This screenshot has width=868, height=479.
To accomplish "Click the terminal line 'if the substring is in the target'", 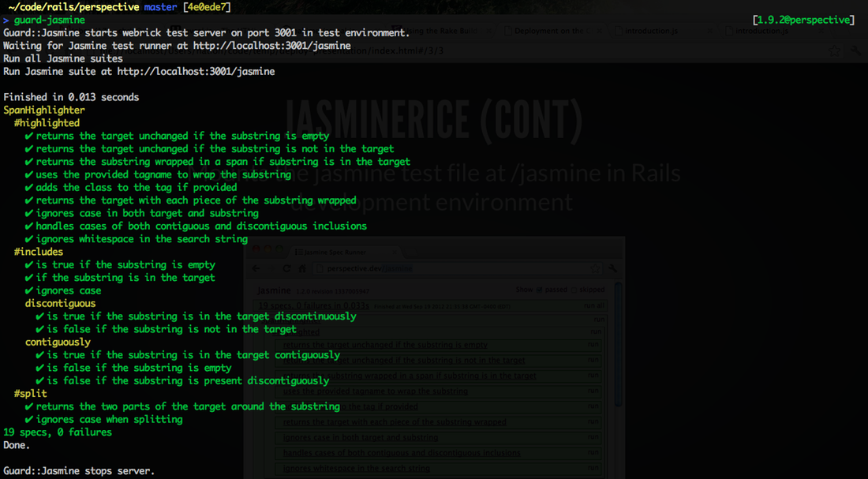I will tap(125, 278).
